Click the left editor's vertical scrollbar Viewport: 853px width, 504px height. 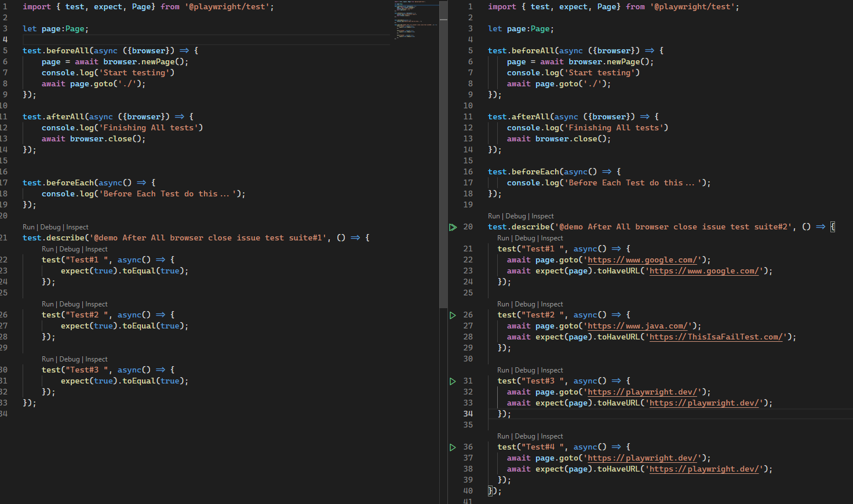pos(443,154)
